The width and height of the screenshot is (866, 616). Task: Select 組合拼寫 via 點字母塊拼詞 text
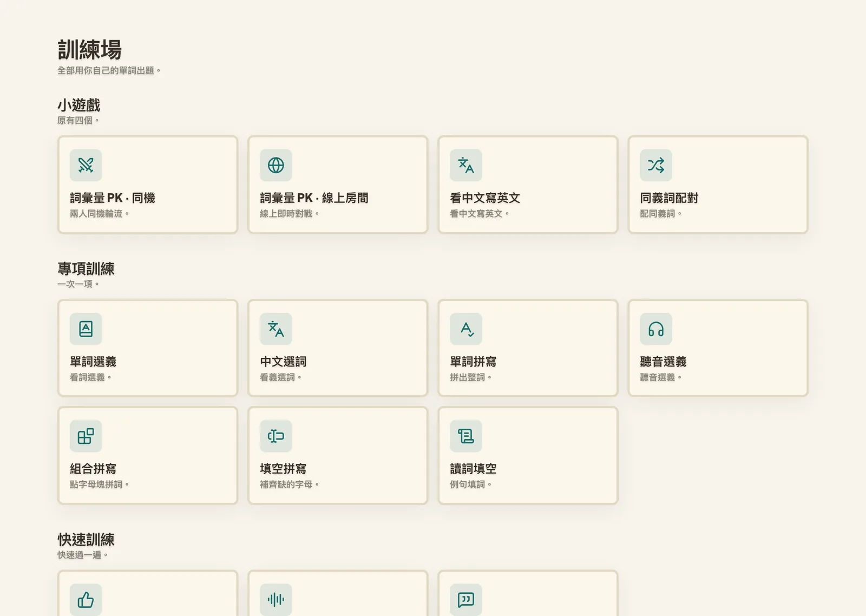[99, 484]
